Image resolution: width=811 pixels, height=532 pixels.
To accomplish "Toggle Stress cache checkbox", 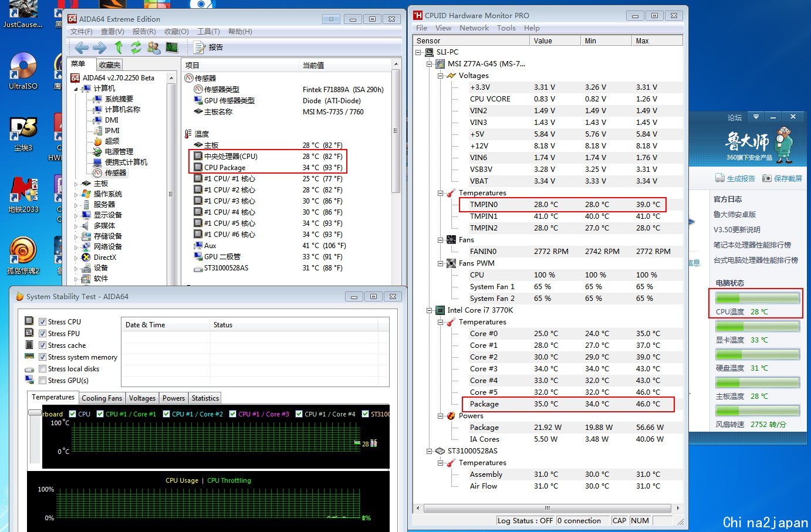I will [x=42, y=345].
